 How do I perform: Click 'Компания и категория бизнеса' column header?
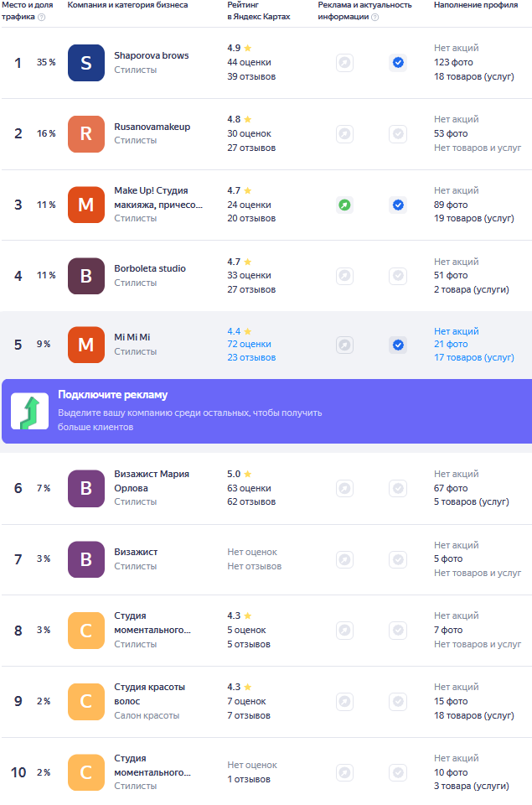(x=127, y=5)
